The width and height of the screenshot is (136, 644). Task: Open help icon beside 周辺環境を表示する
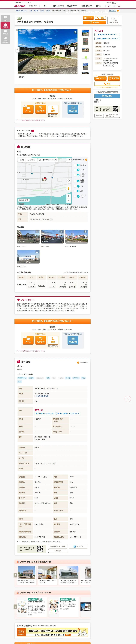pos(86,159)
